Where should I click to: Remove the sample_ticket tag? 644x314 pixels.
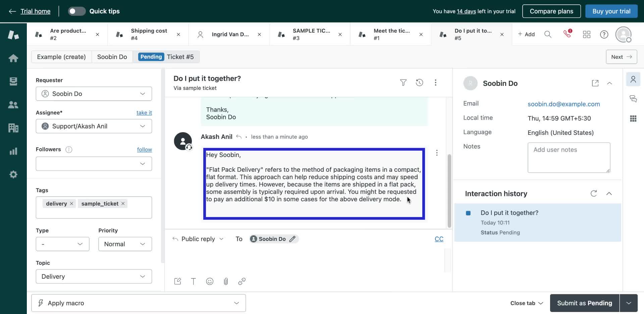tap(123, 204)
